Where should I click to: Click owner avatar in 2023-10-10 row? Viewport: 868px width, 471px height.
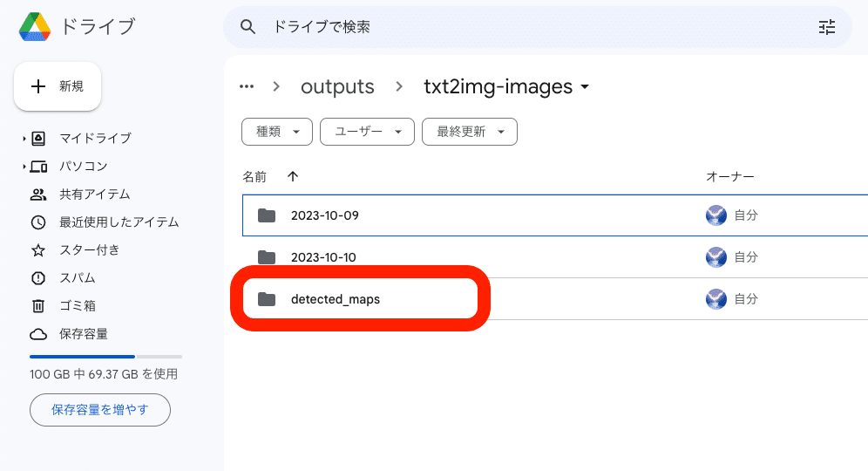coord(716,257)
